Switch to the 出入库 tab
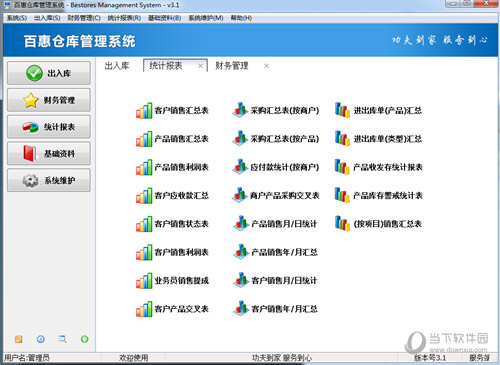 (x=117, y=66)
